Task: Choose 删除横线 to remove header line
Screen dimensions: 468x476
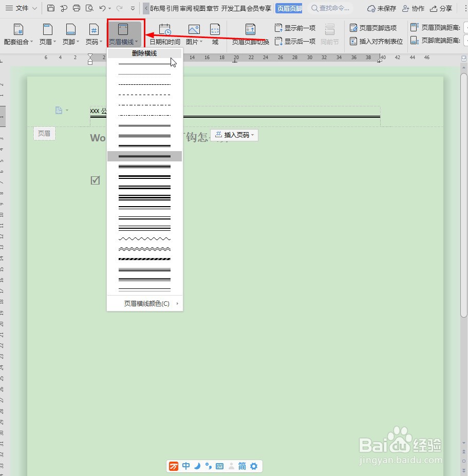Action: (144, 53)
